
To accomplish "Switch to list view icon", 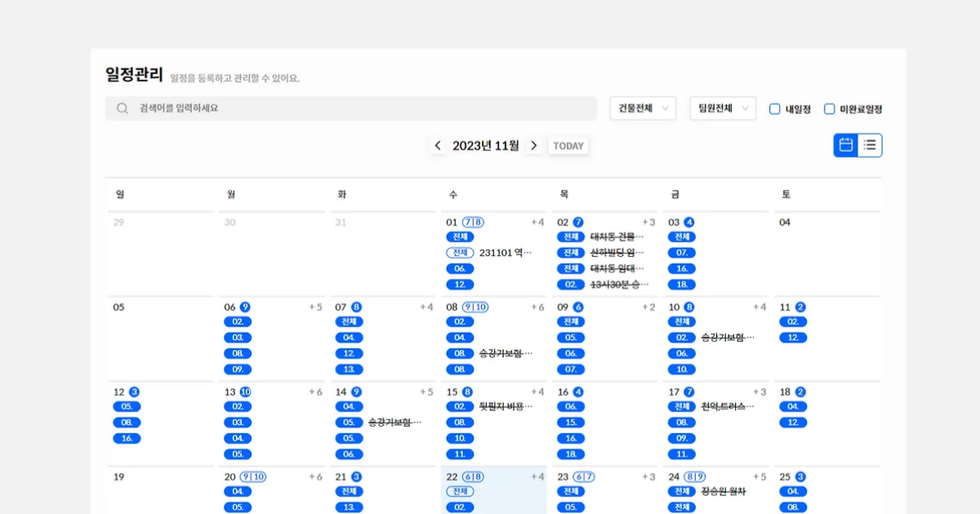I will (870, 145).
